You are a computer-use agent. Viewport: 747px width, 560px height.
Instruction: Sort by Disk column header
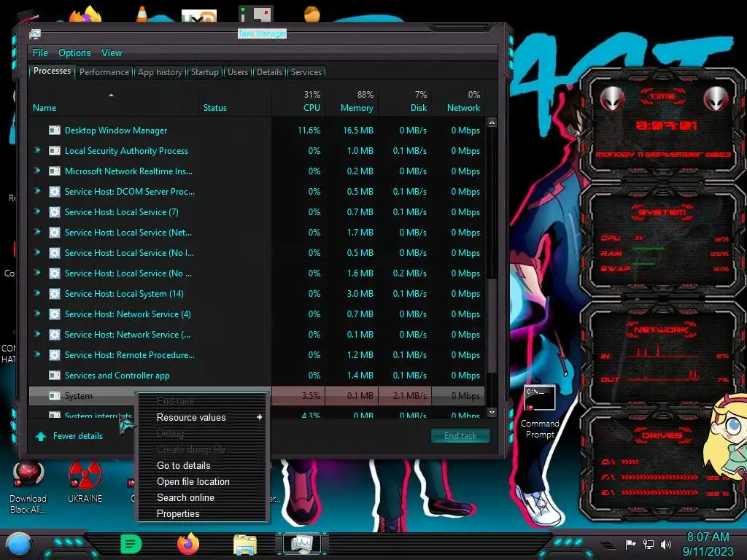[x=419, y=108]
